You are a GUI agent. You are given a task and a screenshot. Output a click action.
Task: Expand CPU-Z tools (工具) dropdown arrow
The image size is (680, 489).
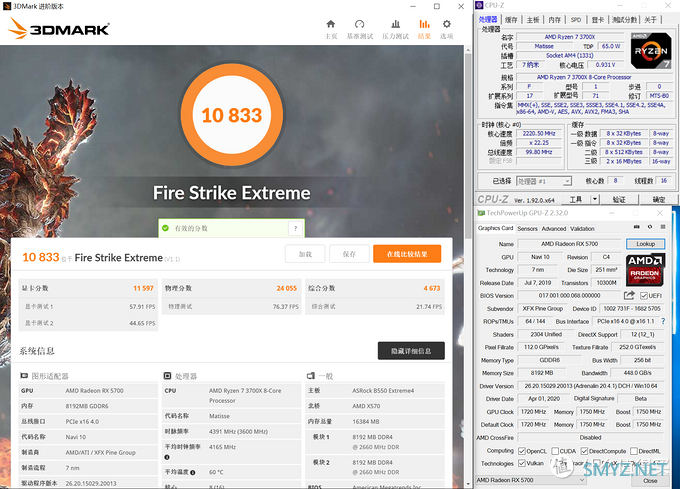pyautogui.click(x=595, y=199)
